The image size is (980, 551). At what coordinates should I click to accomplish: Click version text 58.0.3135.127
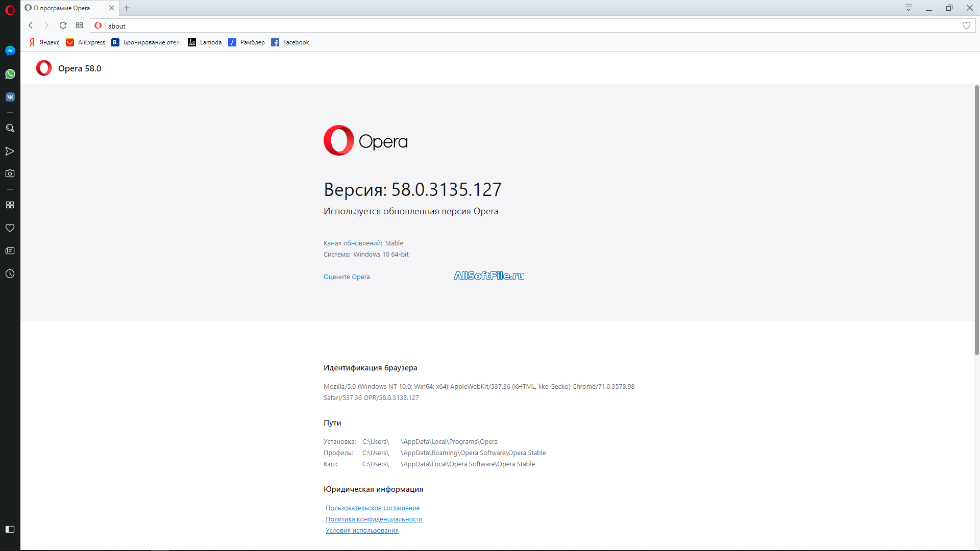coord(447,190)
